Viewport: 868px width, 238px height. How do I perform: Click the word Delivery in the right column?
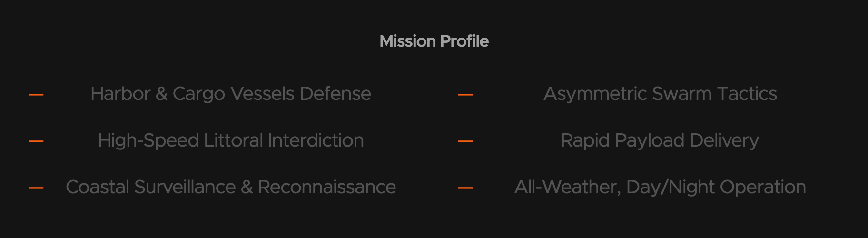coord(724,140)
